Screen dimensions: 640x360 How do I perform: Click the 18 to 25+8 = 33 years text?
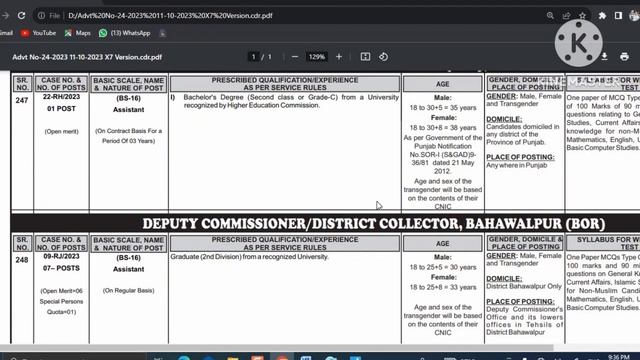(443, 287)
